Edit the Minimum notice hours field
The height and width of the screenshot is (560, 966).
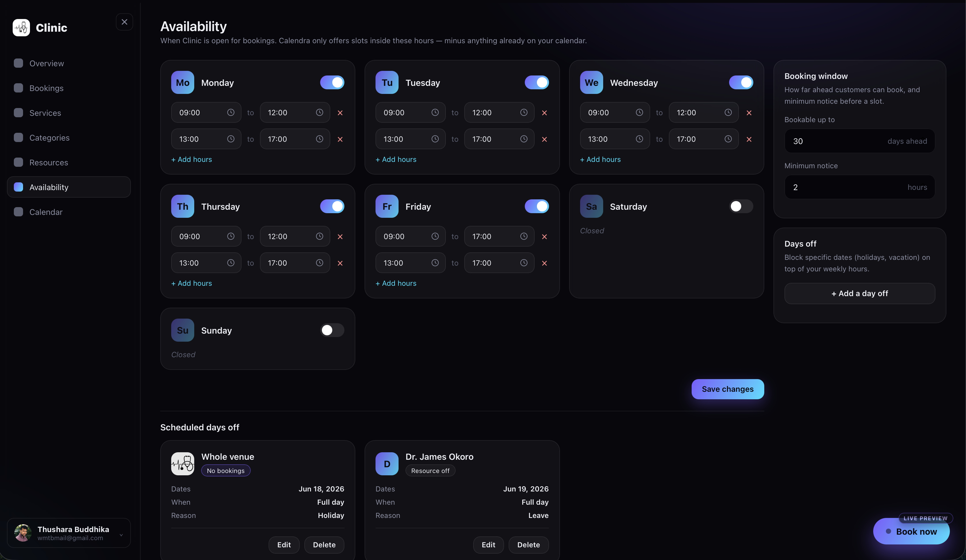pyautogui.click(x=859, y=187)
